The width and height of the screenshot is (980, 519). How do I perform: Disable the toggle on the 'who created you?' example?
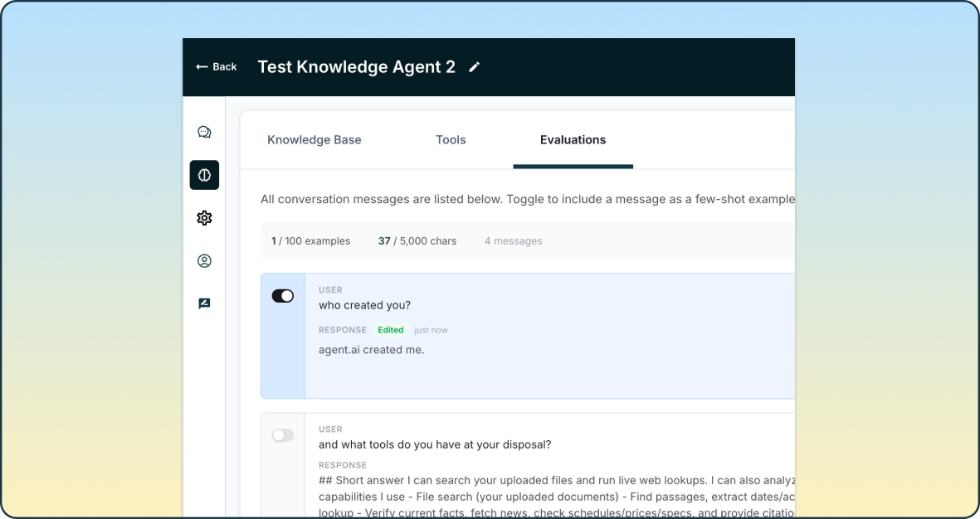[283, 295]
